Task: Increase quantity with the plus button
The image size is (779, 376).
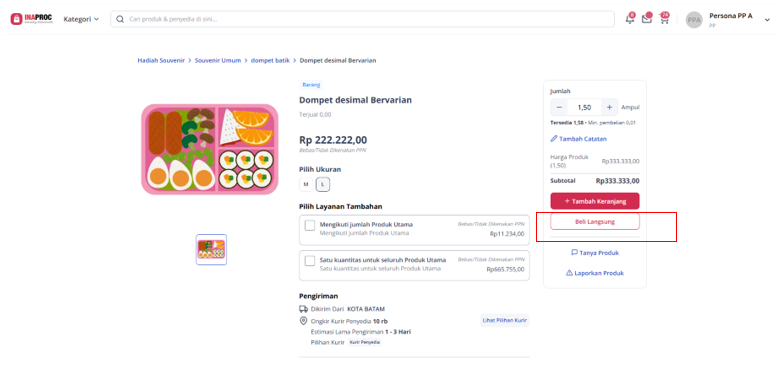Action: pos(610,107)
